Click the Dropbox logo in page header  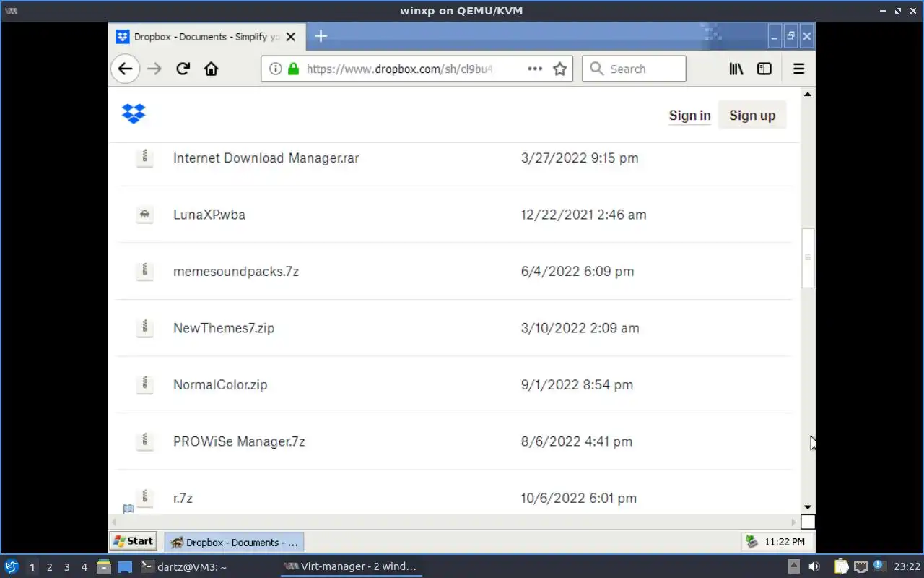coord(134,113)
